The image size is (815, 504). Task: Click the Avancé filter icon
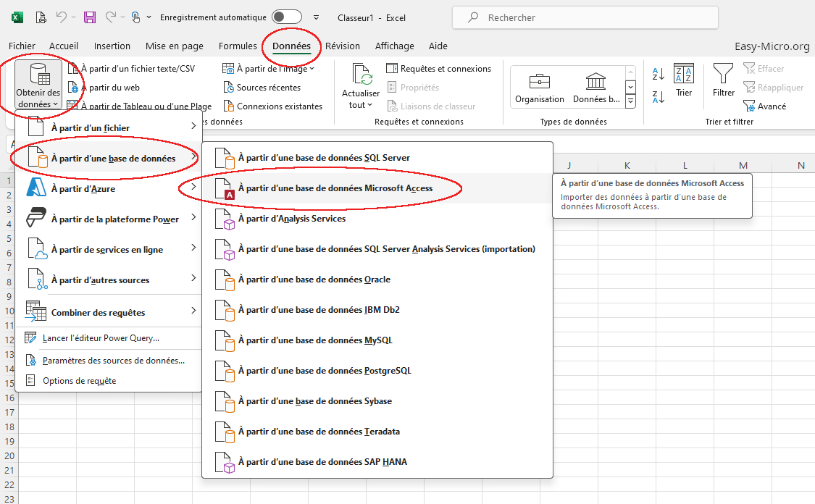pyautogui.click(x=749, y=106)
